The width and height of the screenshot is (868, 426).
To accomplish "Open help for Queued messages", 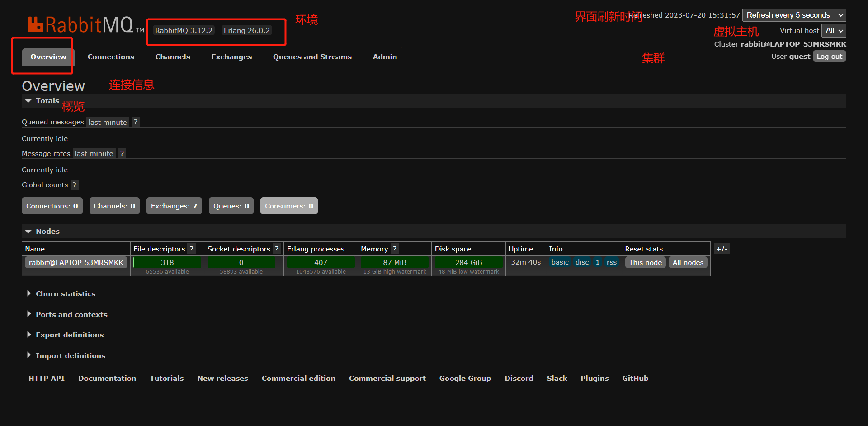I will (x=135, y=122).
